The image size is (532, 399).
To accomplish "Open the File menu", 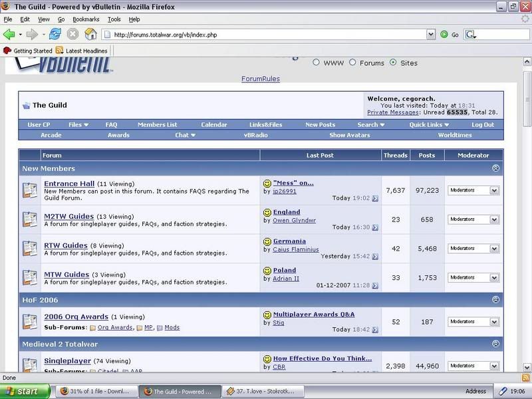I will click(8, 19).
